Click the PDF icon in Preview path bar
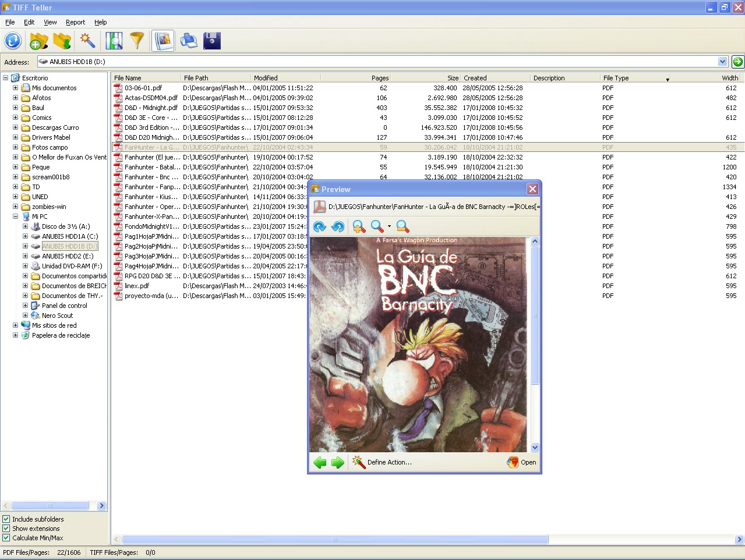The image size is (745, 560). click(x=320, y=207)
